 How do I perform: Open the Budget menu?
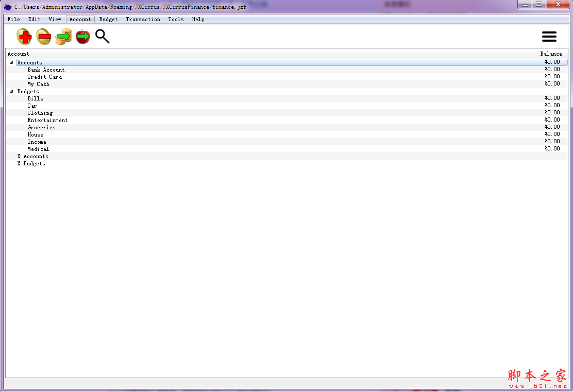tap(109, 20)
